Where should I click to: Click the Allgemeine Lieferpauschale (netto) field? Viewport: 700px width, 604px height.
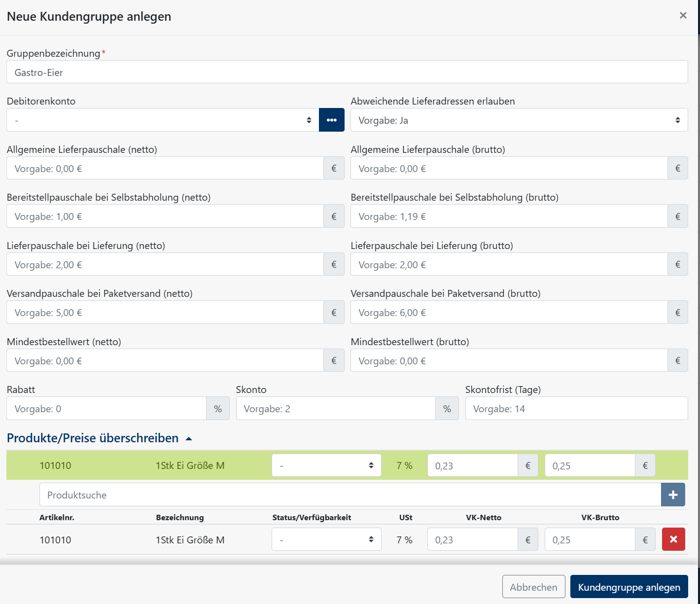click(x=165, y=168)
